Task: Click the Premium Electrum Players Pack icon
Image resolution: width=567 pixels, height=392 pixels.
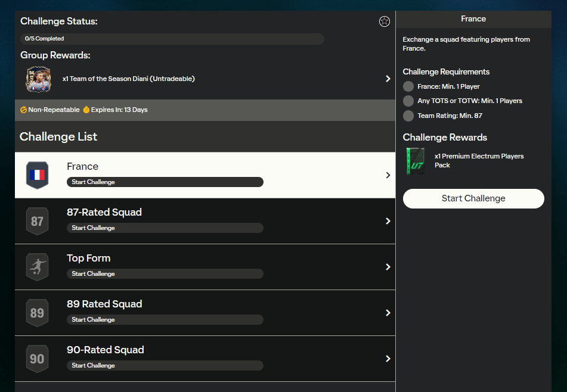Action: point(415,161)
